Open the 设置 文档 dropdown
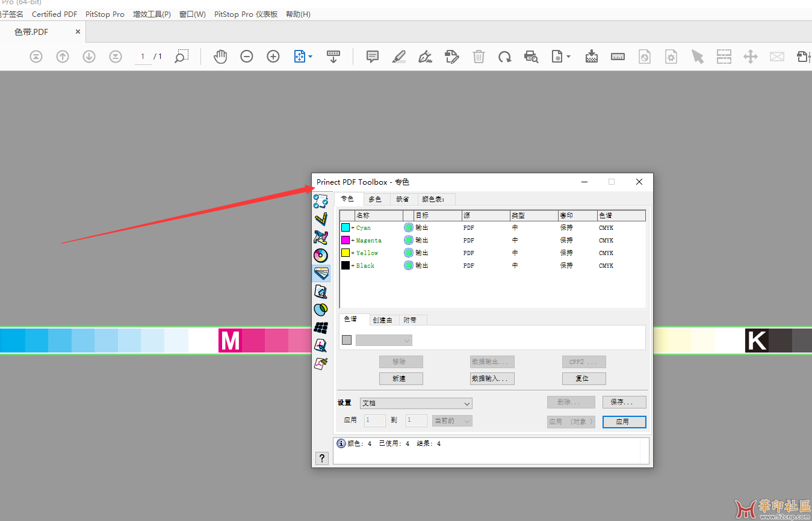 pyautogui.click(x=416, y=403)
